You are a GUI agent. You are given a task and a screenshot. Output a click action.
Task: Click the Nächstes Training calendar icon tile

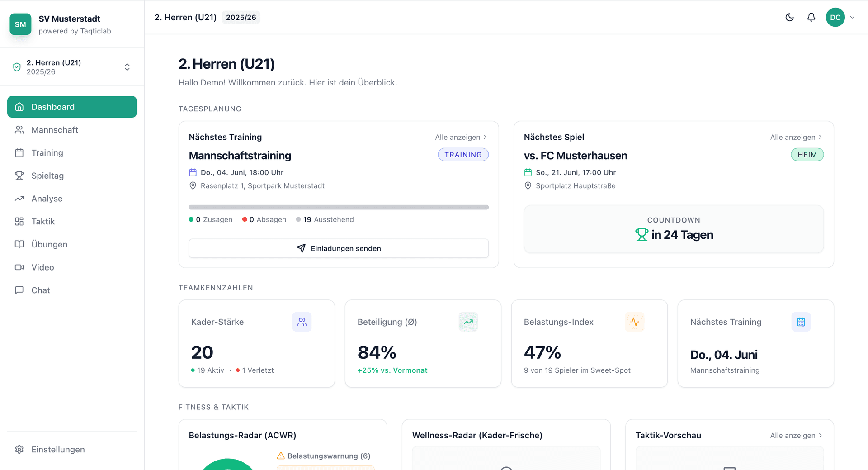(x=801, y=322)
